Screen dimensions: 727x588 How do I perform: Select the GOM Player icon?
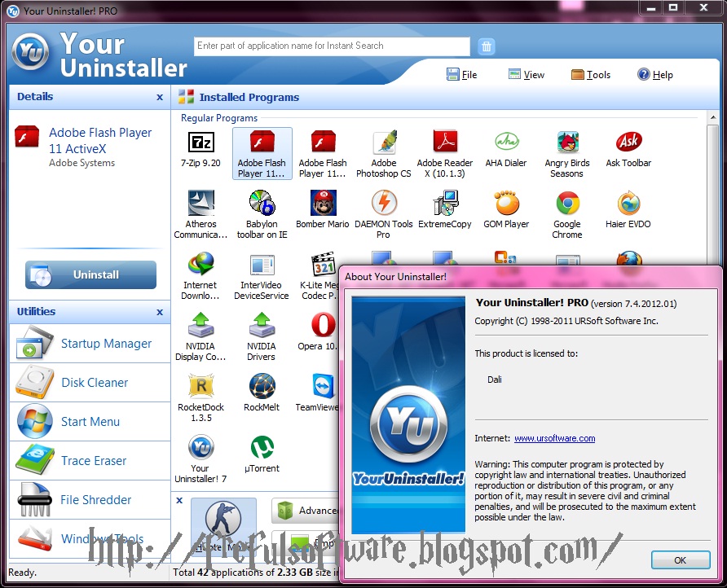(506, 203)
